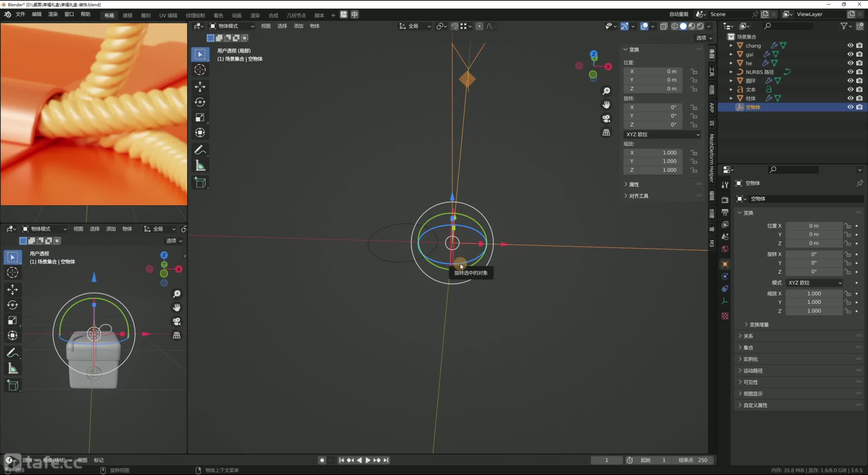Select the Move tool in lower-left viewport
The width and height of the screenshot is (868, 475).
coord(13,289)
